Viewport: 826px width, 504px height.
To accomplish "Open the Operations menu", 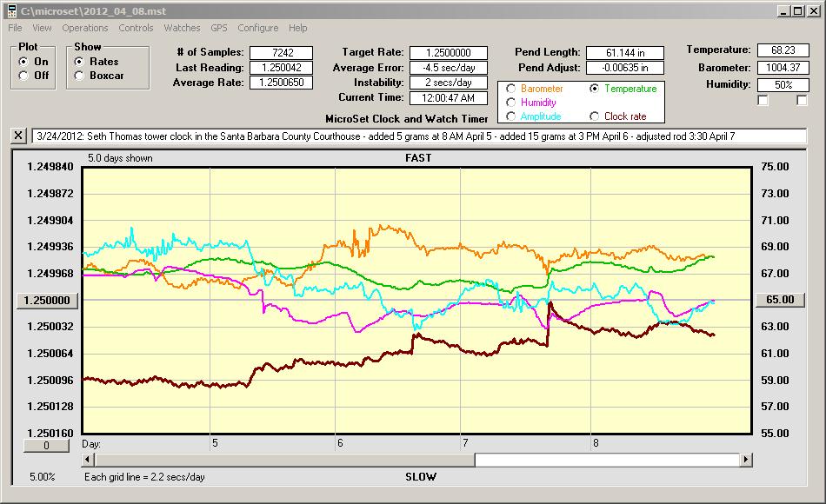I will pyautogui.click(x=85, y=28).
